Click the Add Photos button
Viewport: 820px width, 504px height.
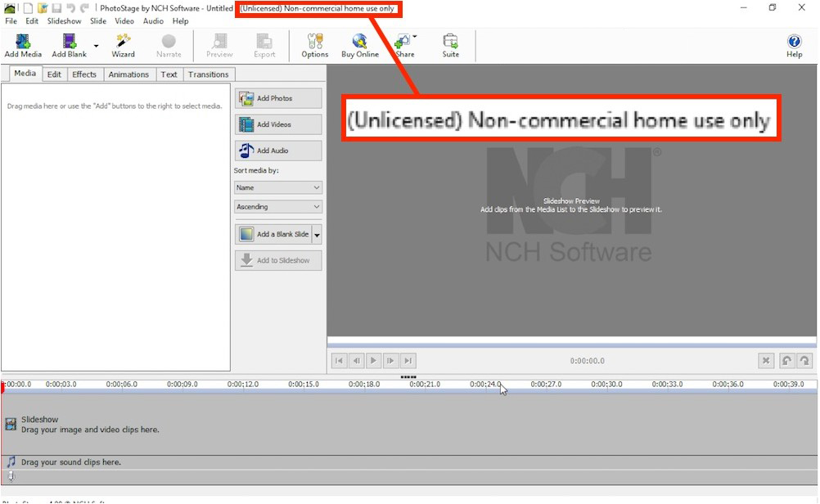coord(278,98)
